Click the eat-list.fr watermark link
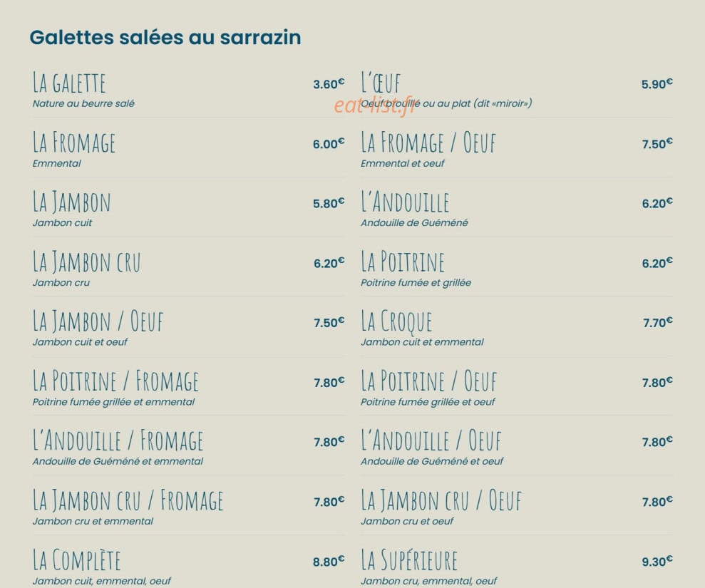705x588 pixels. tap(374, 106)
